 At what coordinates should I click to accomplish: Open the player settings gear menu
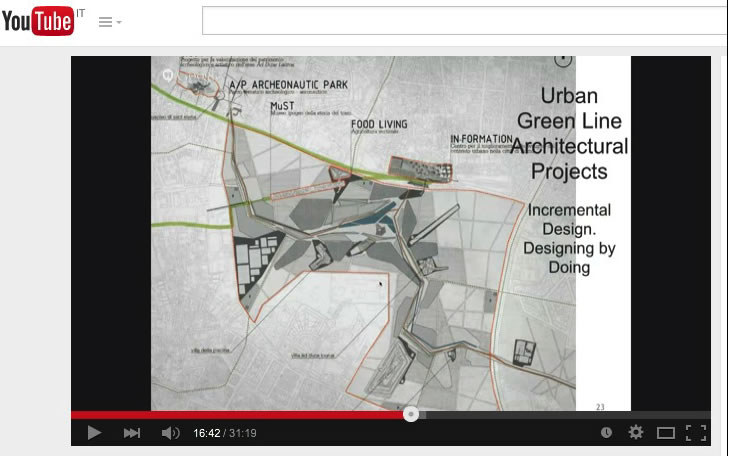pyautogui.click(x=635, y=432)
